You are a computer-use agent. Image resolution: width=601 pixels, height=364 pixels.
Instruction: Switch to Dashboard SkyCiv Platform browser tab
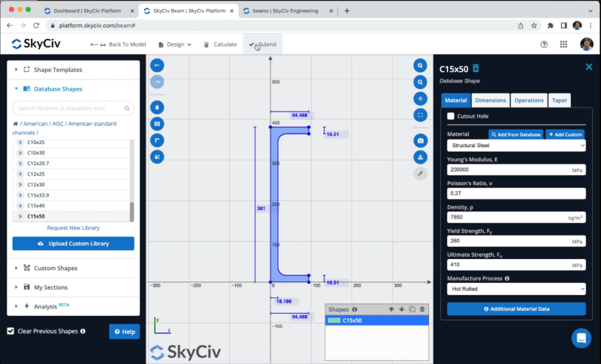pos(87,11)
